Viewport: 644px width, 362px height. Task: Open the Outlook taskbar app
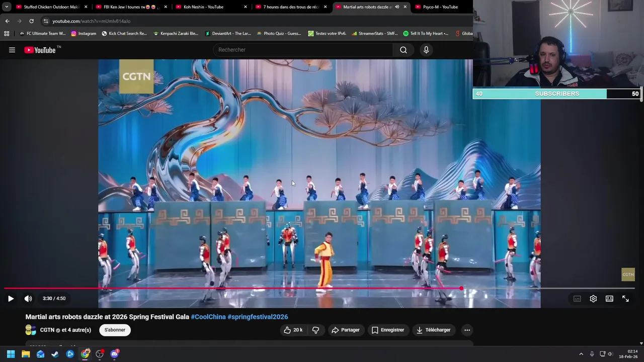40,354
